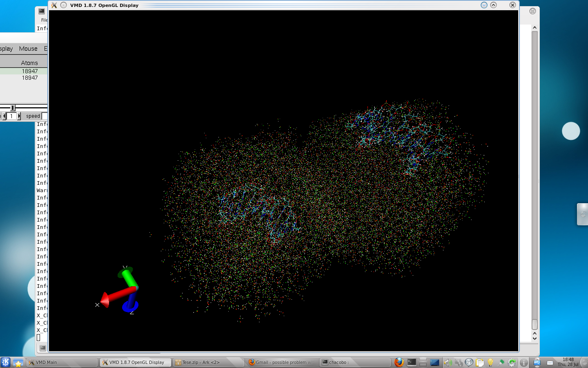Viewport: 588px width, 368px height.
Task: Toggle the keep-on-all-desktops pin button
Action: [63, 5]
